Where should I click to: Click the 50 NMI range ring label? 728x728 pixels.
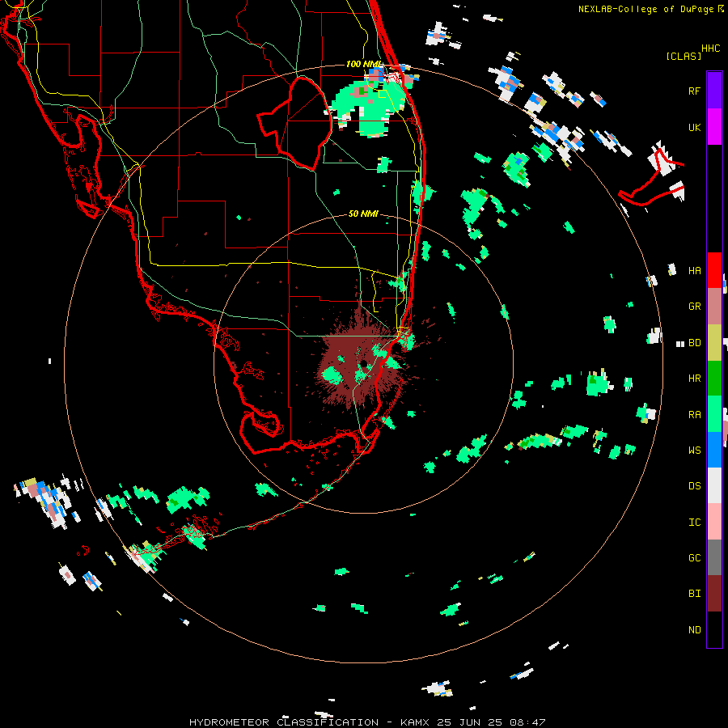[x=363, y=214]
